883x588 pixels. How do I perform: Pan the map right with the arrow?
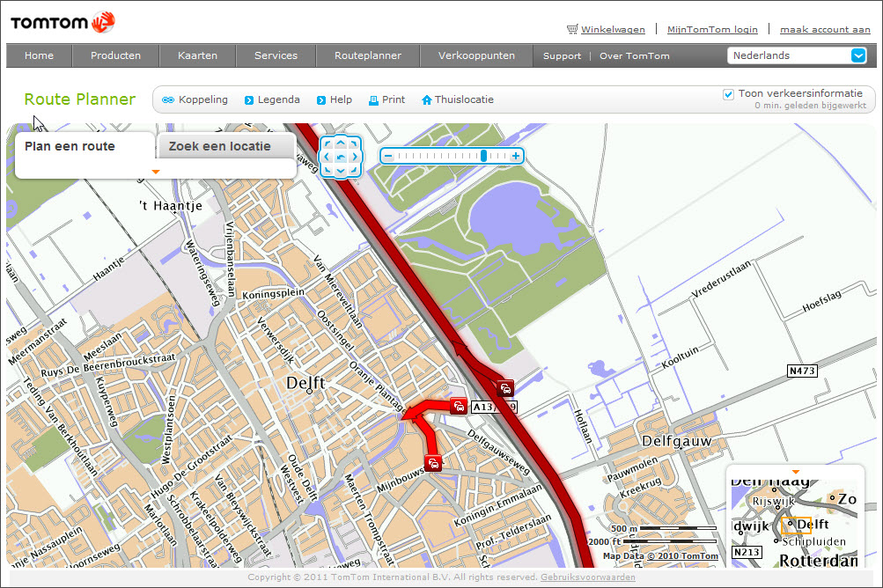coord(355,157)
